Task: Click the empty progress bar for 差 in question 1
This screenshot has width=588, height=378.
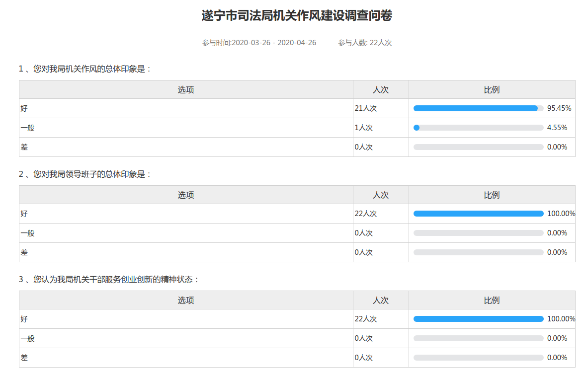Action: (478, 147)
